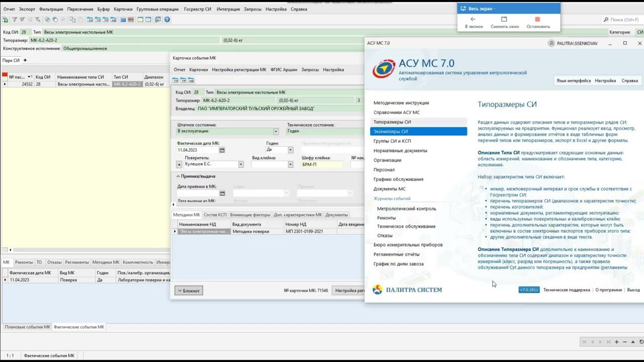
Task: Open the Фильтрация menu in main window
Action: [x=51, y=9]
